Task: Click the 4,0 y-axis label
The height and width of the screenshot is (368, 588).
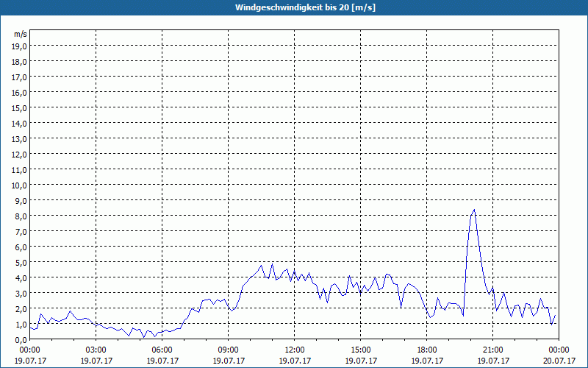Action: [x=22, y=278]
